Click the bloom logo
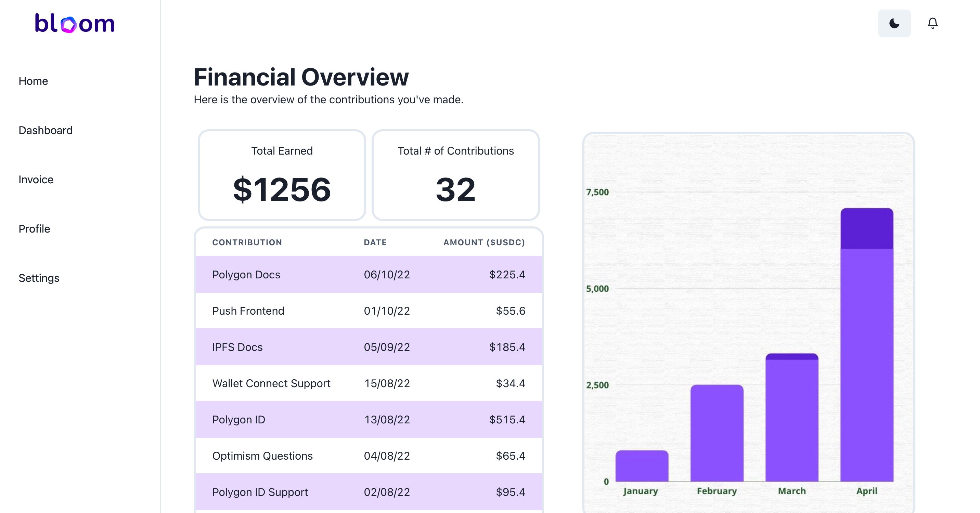980x513 pixels. (x=75, y=24)
